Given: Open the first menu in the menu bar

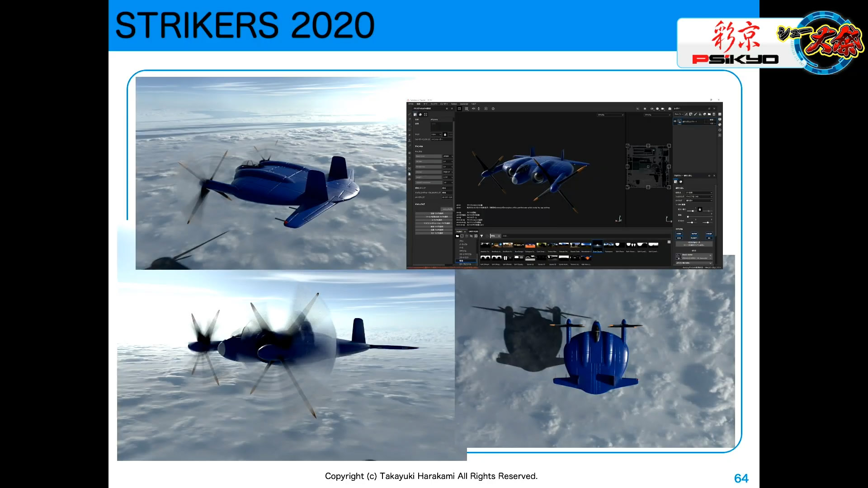Looking at the screenshot, I should click(410, 104).
